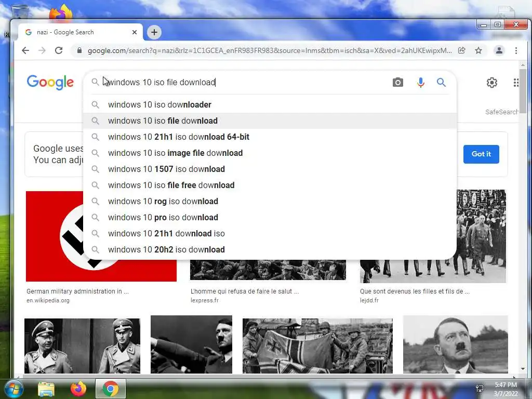Bookmark this page with the star icon

478,50
